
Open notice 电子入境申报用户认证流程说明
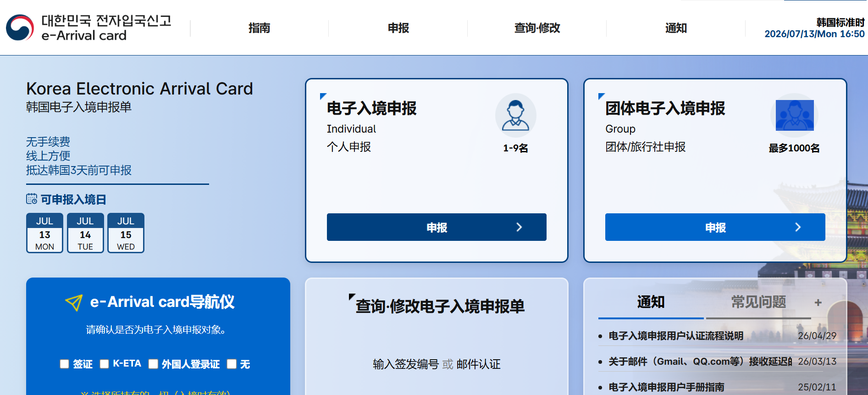676,336
